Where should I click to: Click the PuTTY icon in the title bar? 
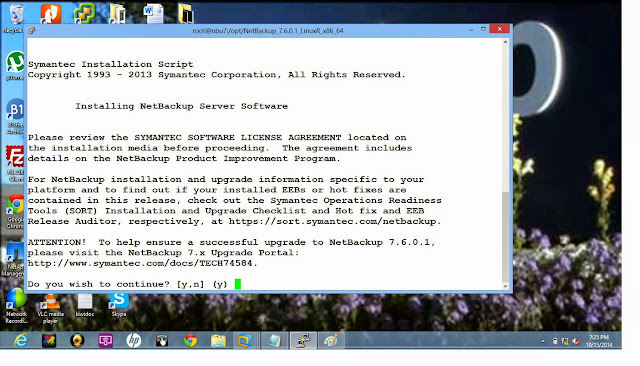coord(32,30)
